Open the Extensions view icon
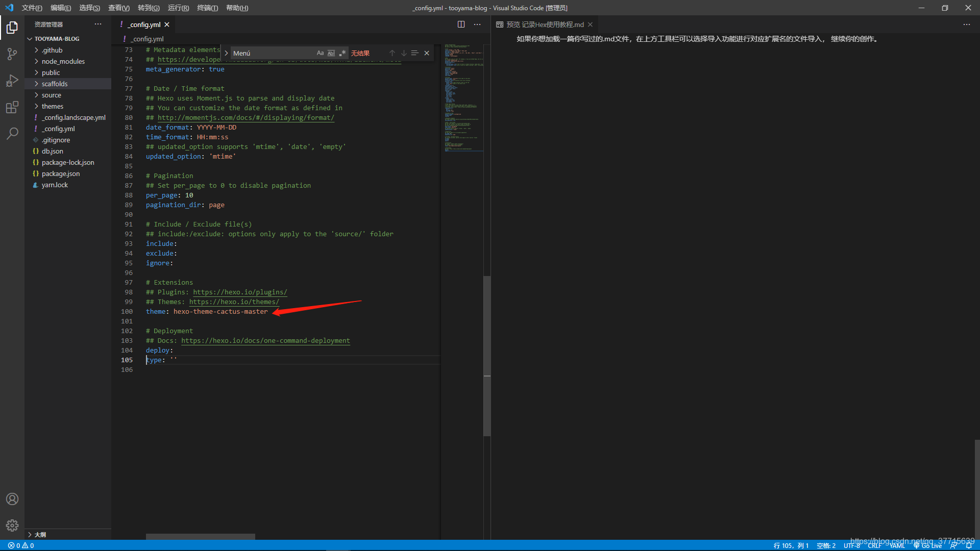980x551 pixels. 12,107
